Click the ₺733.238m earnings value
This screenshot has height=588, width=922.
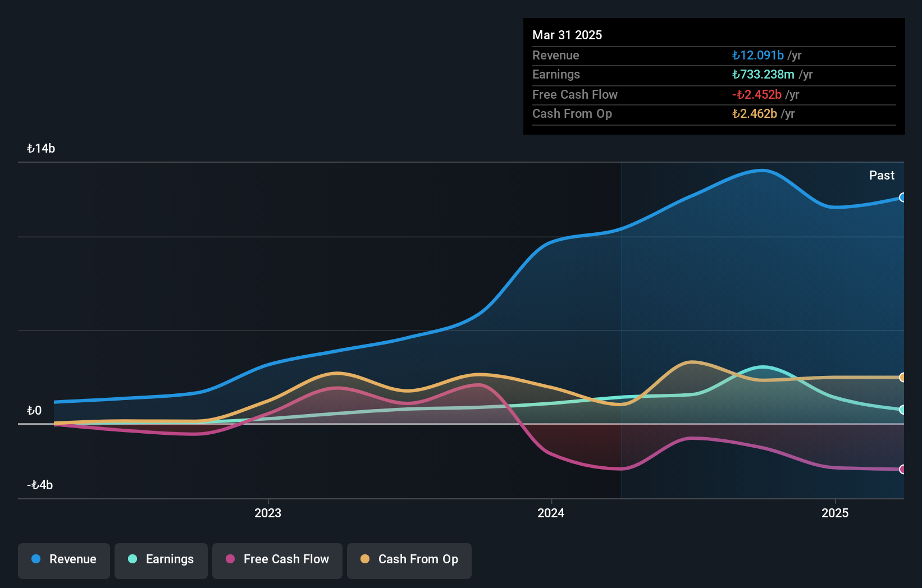click(x=763, y=75)
